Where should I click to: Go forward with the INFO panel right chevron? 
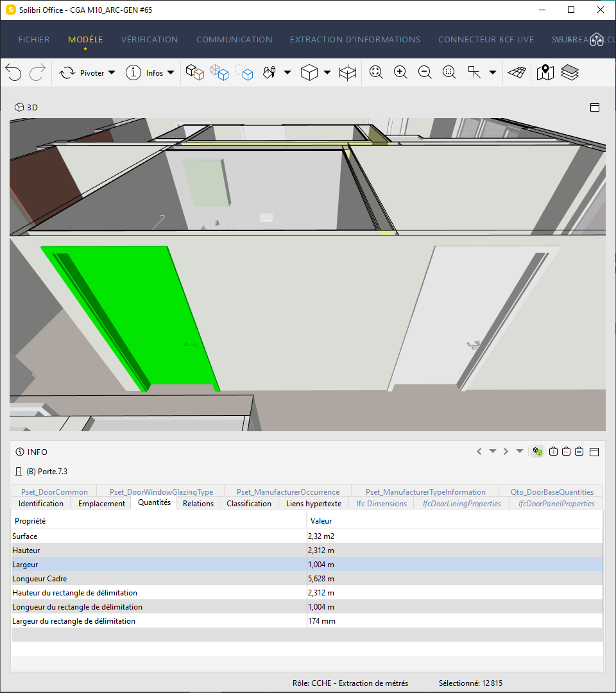pyautogui.click(x=506, y=451)
